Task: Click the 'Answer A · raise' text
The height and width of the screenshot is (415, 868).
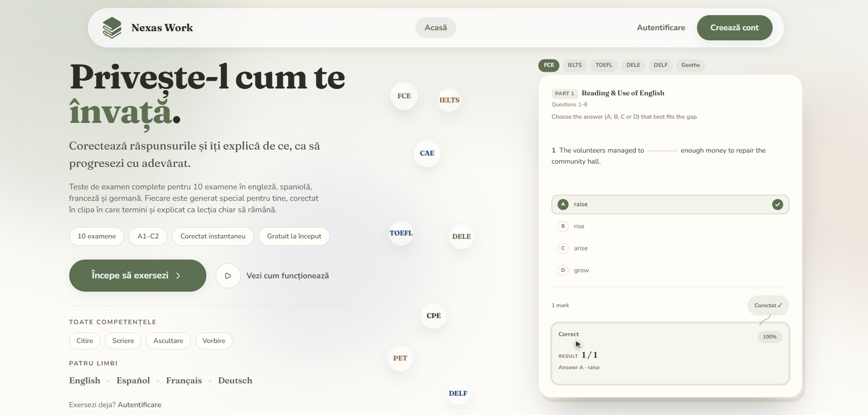Action: coord(579,367)
